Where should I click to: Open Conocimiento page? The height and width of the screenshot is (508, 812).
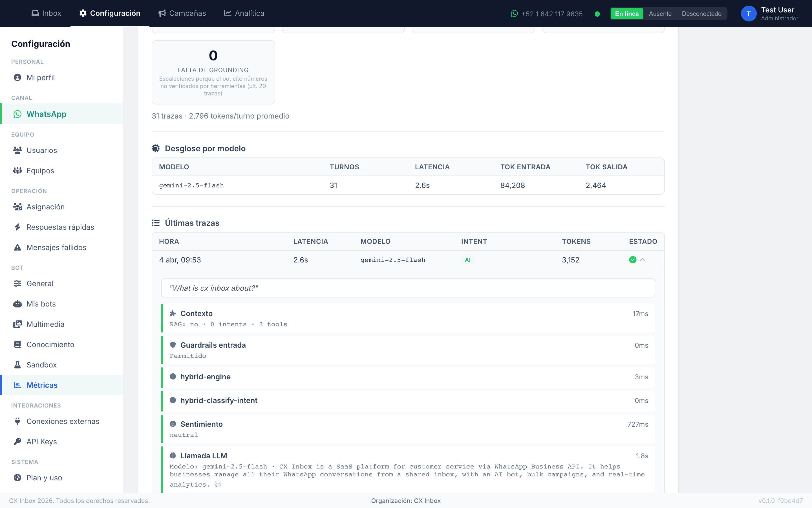(62, 344)
